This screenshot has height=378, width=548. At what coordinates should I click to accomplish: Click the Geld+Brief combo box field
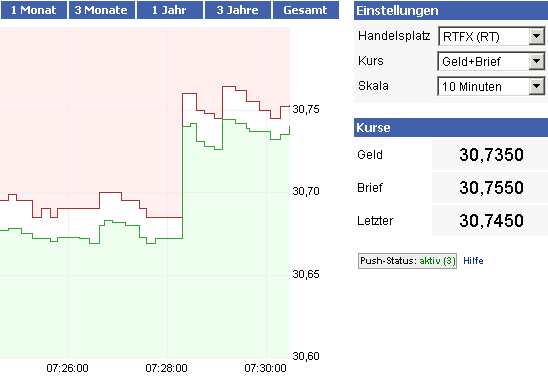click(491, 61)
